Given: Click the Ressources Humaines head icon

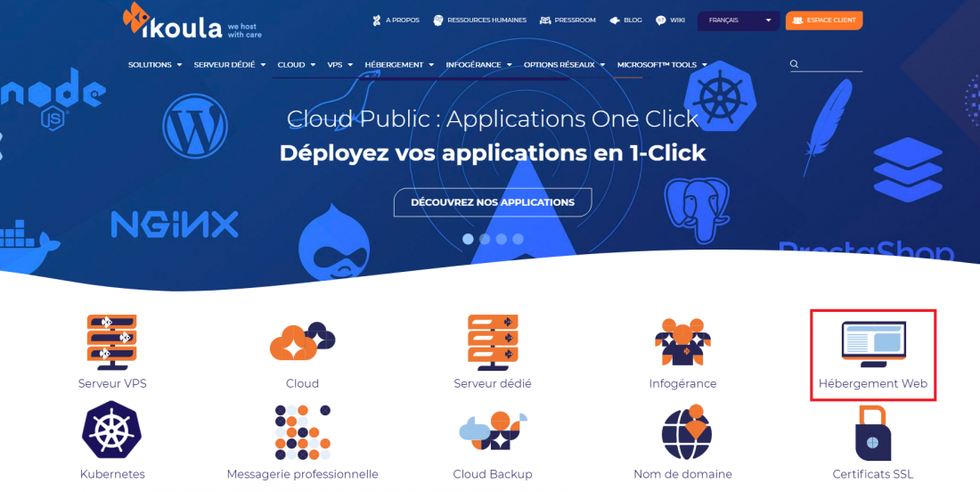Looking at the screenshot, I should (438, 20).
